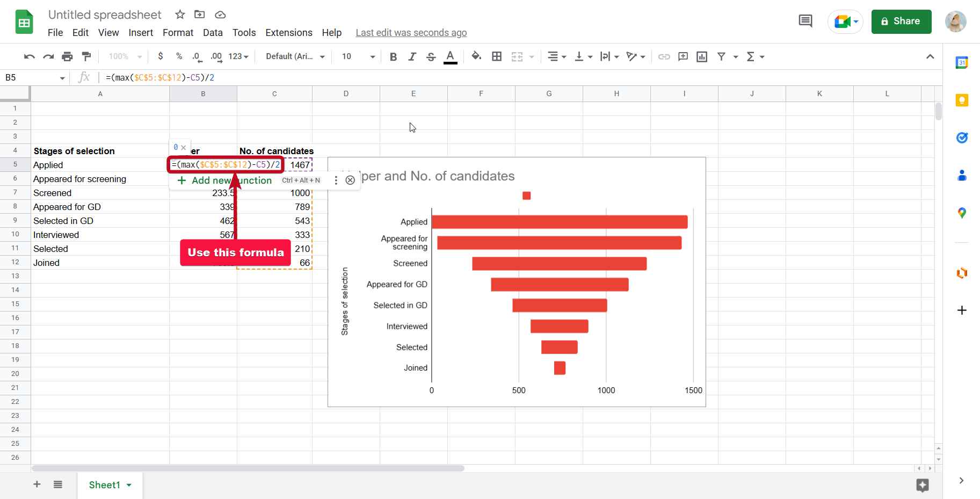Open Contacts in side panel
The height and width of the screenshot is (499, 980).
(x=962, y=176)
